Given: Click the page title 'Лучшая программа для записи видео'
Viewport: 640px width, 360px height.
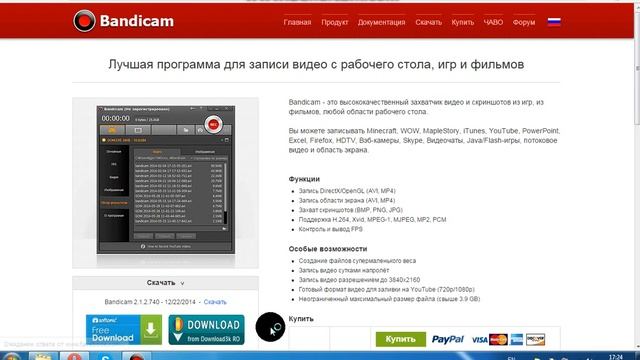Looking at the screenshot, I should pos(316,64).
